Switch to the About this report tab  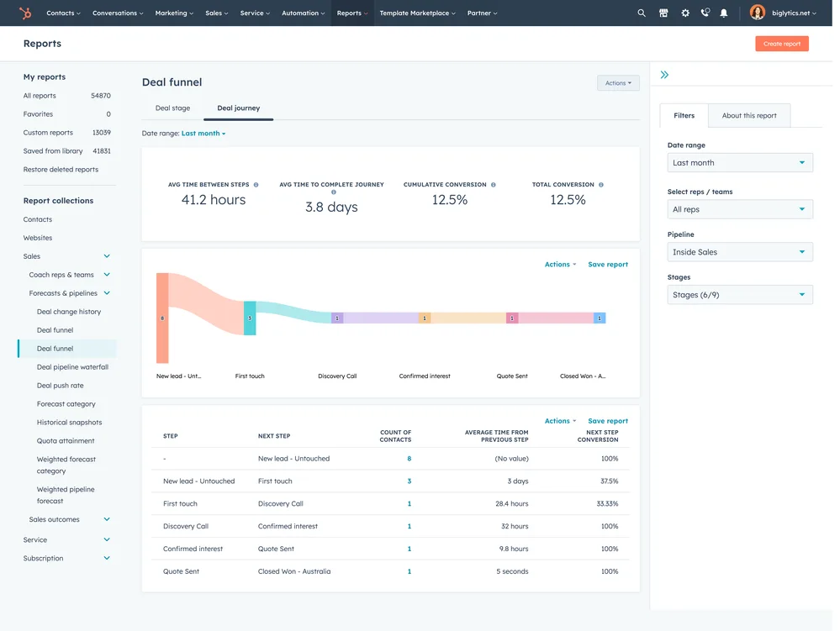coord(748,115)
